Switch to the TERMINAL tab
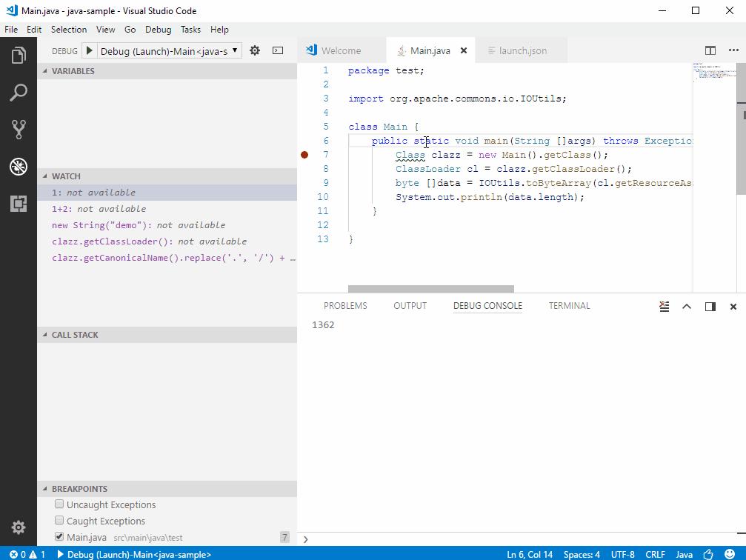Viewport: 746px width, 560px height. pyautogui.click(x=568, y=305)
